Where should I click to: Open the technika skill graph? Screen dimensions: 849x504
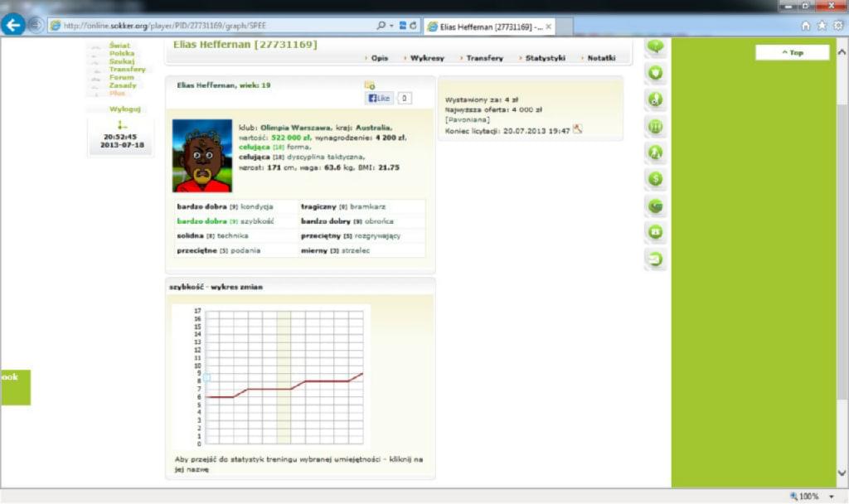pyautogui.click(x=232, y=236)
